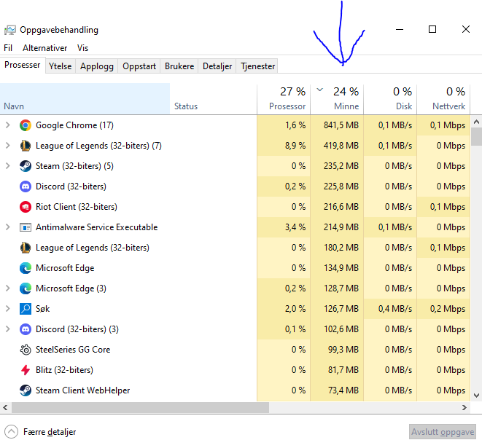Open the Vis menu

point(82,48)
